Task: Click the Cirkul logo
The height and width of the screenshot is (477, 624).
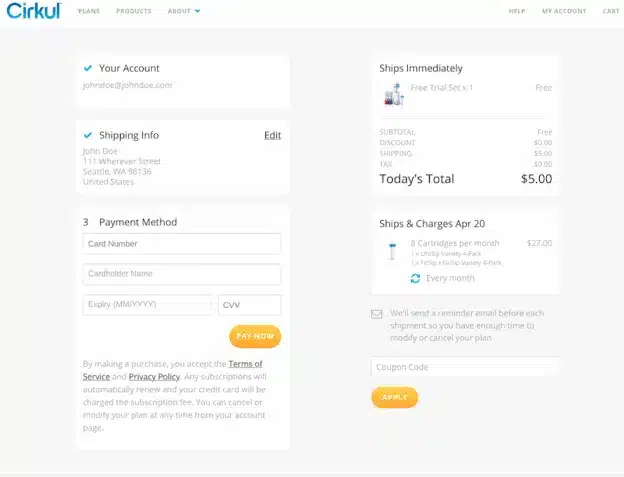Action: point(33,11)
